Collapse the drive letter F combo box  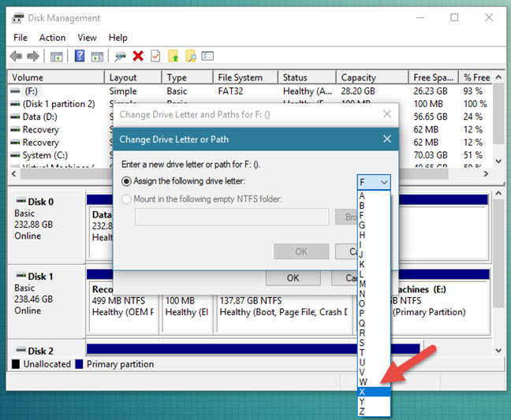pos(374,182)
